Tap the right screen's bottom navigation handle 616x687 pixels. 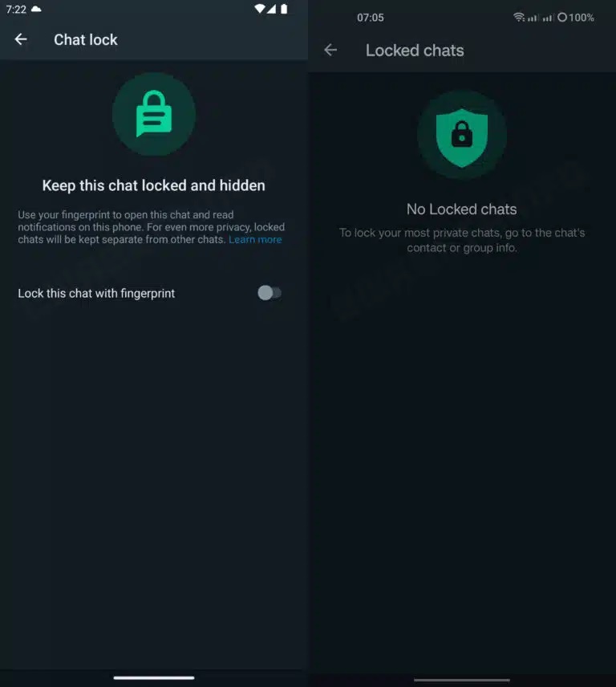coord(462,680)
